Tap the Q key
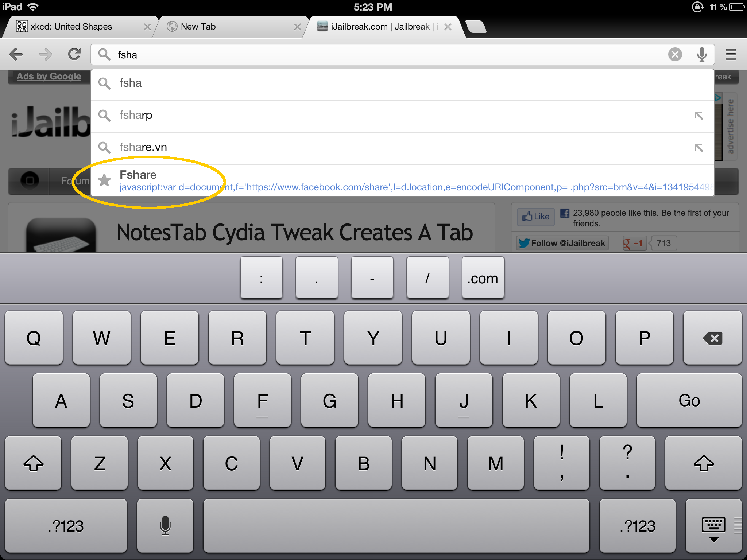747x560 pixels. [34, 338]
